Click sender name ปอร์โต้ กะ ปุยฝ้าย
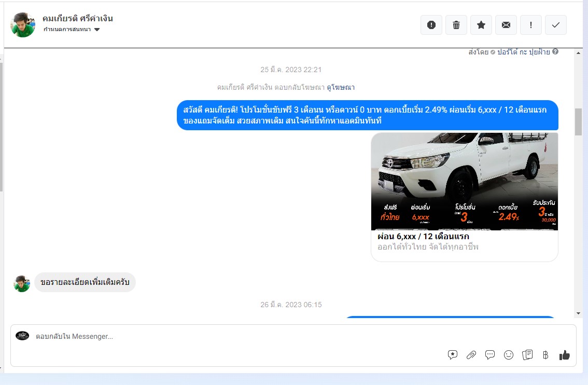The image size is (588, 385). pos(524,52)
